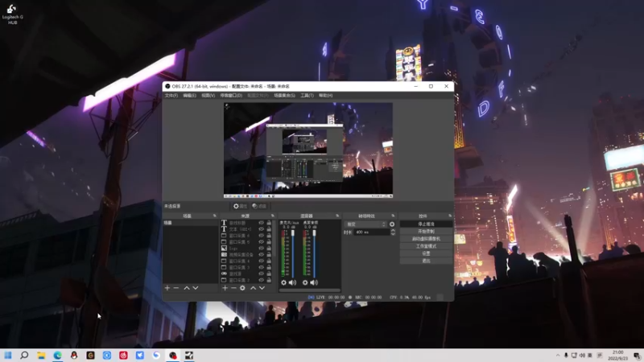Move scene down in the Scenes panel
Viewport: 644px width, 362px height.
(196, 288)
